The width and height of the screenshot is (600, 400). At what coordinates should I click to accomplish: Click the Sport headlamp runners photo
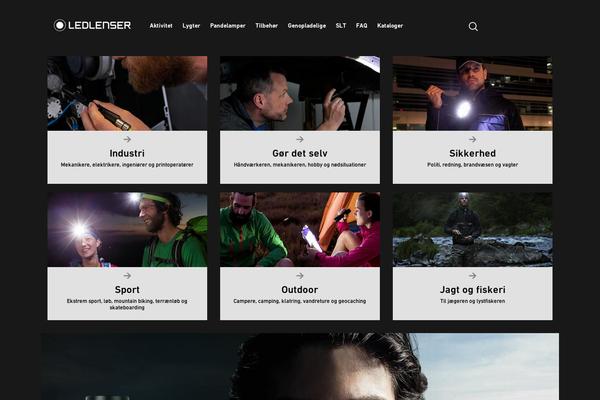pyautogui.click(x=127, y=230)
